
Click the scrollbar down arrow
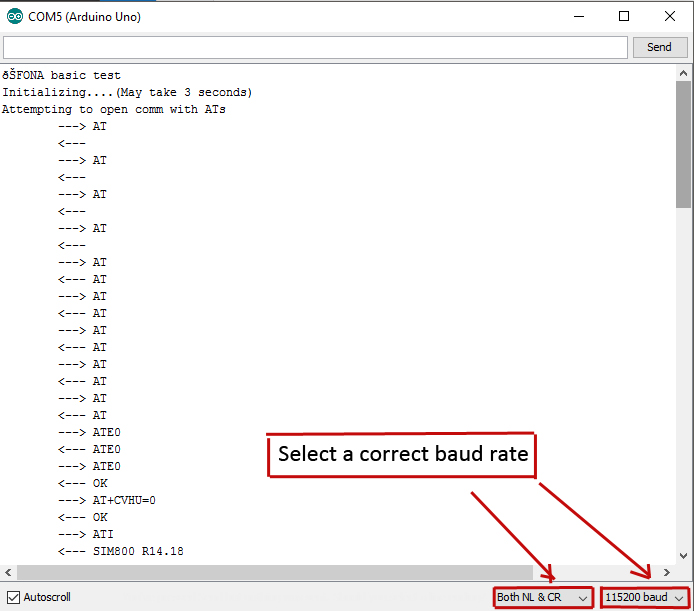point(684,555)
